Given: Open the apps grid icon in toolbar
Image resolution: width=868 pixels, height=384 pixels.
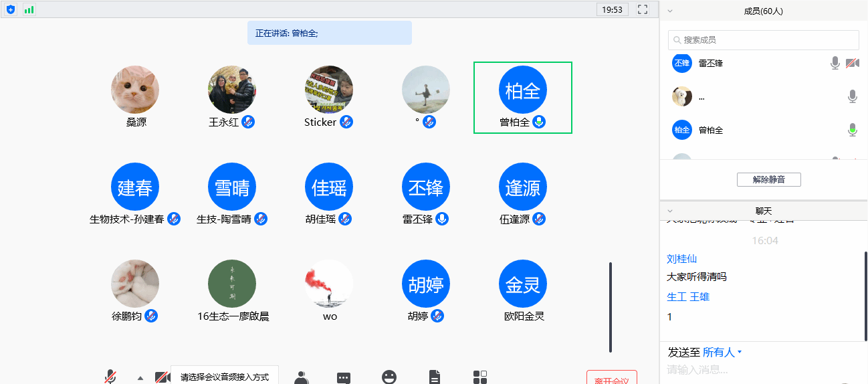Looking at the screenshot, I should [x=480, y=377].
